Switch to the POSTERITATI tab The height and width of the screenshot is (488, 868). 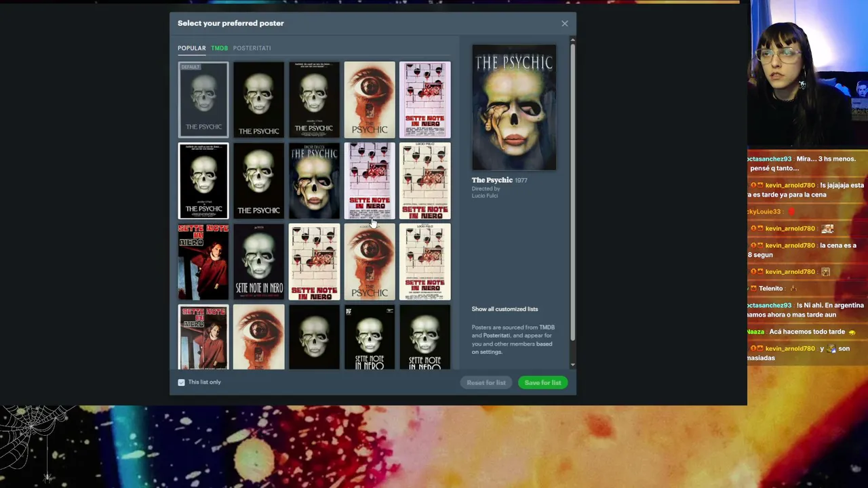tap(252, 48)
